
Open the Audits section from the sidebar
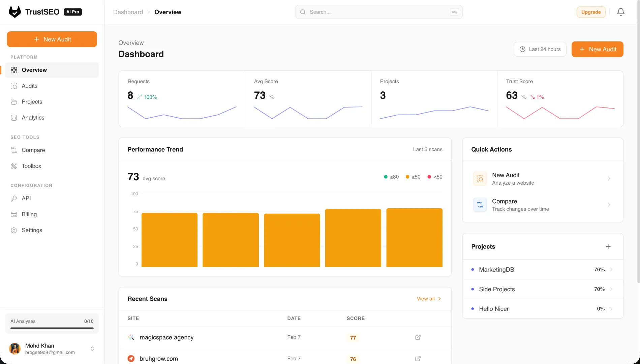[29, 86]
